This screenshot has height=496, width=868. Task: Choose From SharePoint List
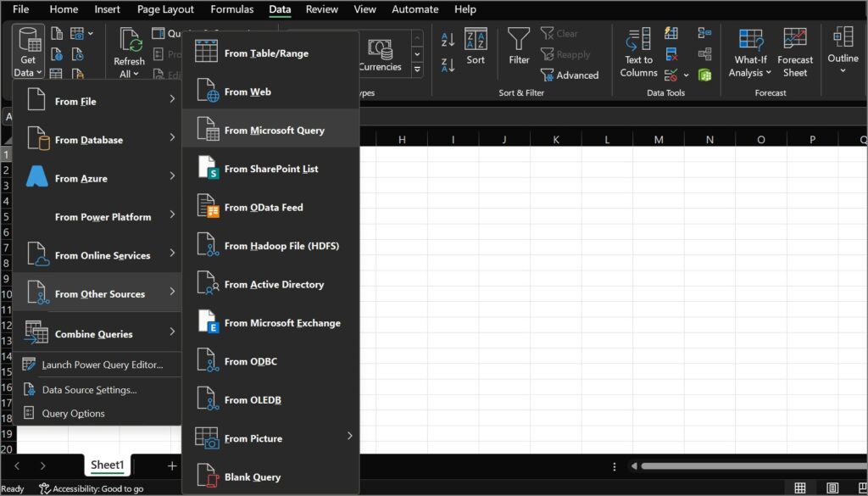click(270, 169)
